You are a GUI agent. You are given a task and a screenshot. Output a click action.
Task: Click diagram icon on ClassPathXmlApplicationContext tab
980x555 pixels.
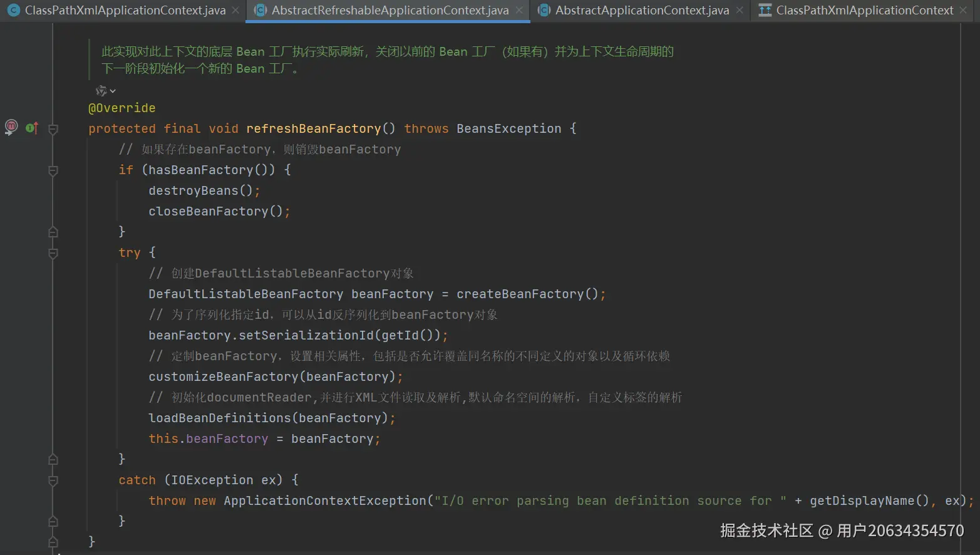pos(765,10)
